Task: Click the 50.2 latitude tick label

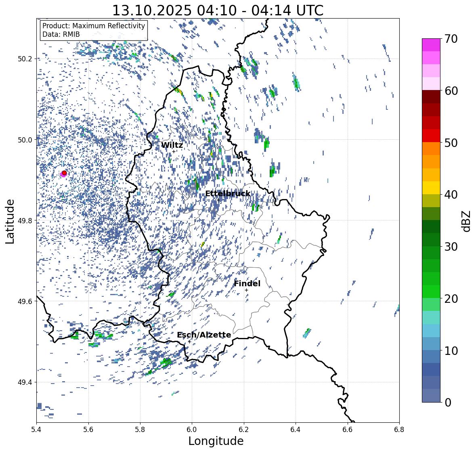Action: point(25,59)
